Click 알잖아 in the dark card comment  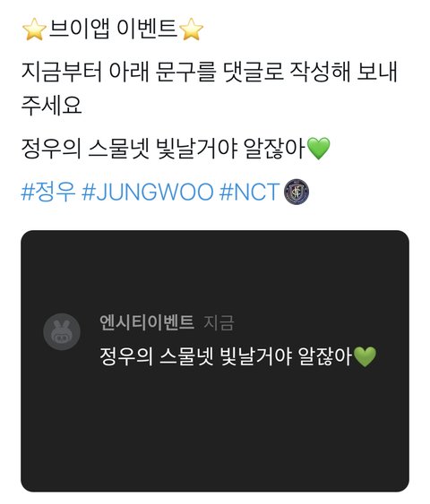pos(325,356)
